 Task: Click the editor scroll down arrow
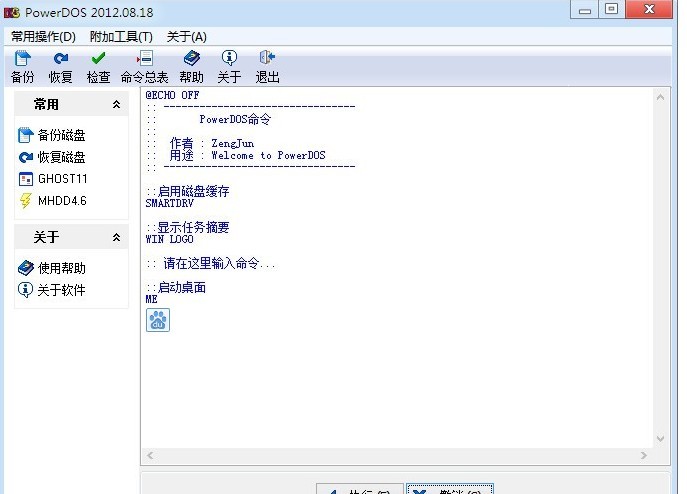tap(660, 438)
